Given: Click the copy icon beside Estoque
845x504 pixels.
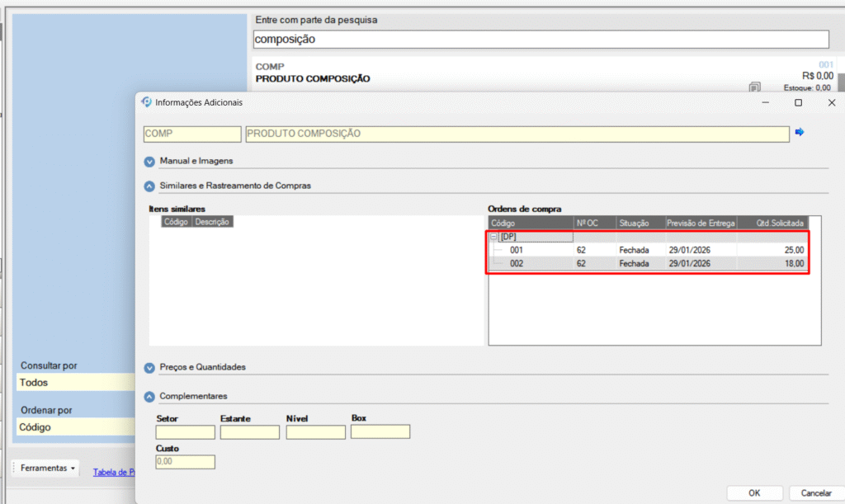Looking at the screenshot, I should pyautogui.click(x=754, y=87).
